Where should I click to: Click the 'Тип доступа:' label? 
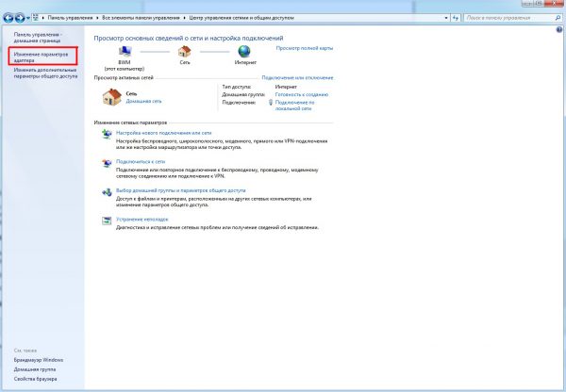tap(237, 87)
